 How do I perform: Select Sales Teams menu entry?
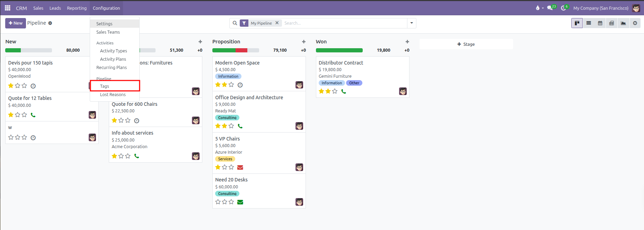point(115,32)
